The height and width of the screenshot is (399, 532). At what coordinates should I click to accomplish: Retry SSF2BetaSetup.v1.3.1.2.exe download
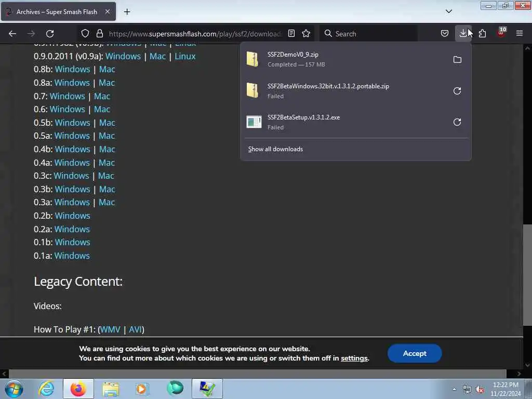coord(457,122)
